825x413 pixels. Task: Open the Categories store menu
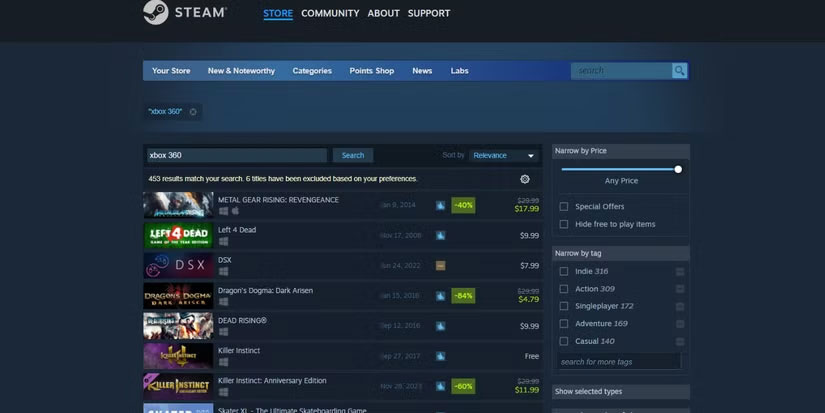click(x=312, y=71)
